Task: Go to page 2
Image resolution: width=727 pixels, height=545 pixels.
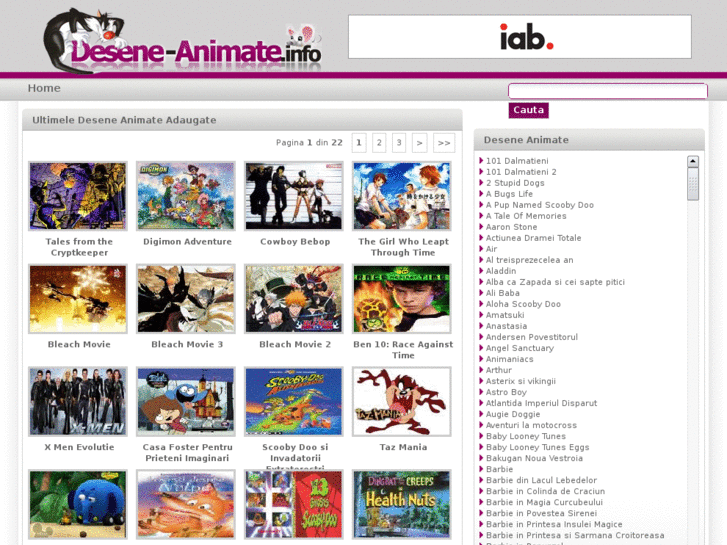Action: (379, 143)
